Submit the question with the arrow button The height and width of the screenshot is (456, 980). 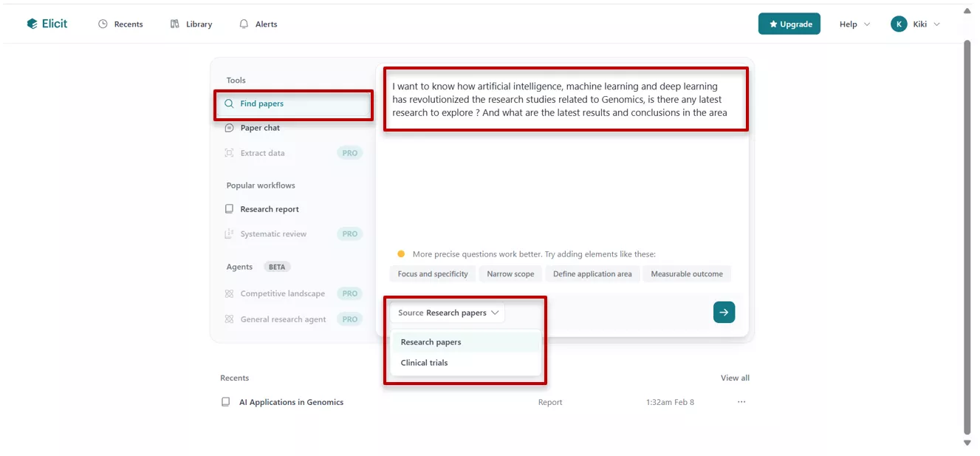[724, 312]
